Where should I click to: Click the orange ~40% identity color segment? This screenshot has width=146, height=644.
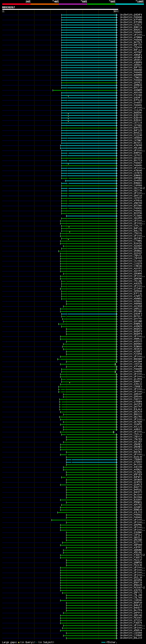tap(45, 4)
